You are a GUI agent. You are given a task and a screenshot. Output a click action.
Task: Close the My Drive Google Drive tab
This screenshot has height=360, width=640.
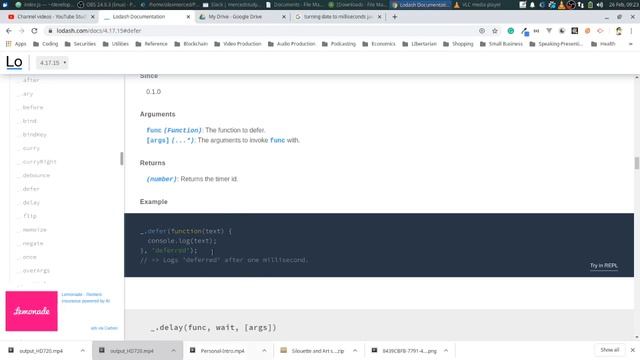(x=284, y=17)
